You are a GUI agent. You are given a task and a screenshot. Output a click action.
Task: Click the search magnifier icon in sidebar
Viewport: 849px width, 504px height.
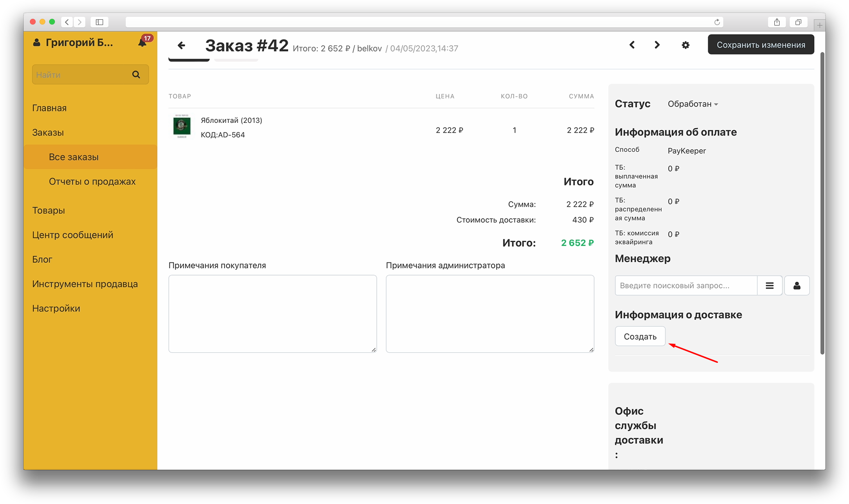[136, 75]
